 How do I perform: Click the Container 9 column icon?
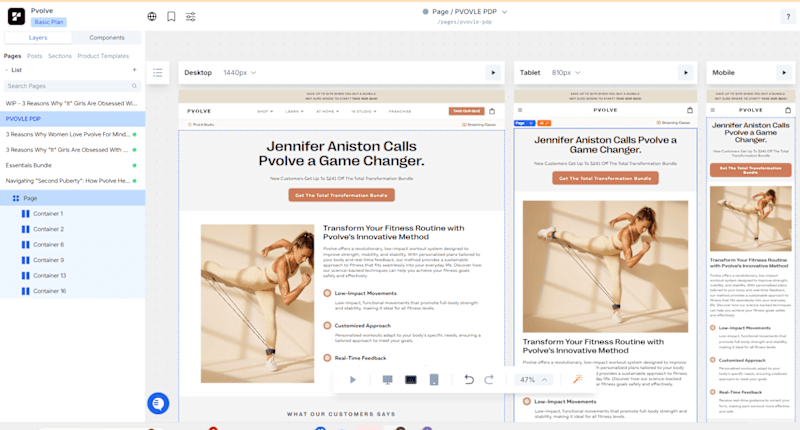click(x=26, y=260)
